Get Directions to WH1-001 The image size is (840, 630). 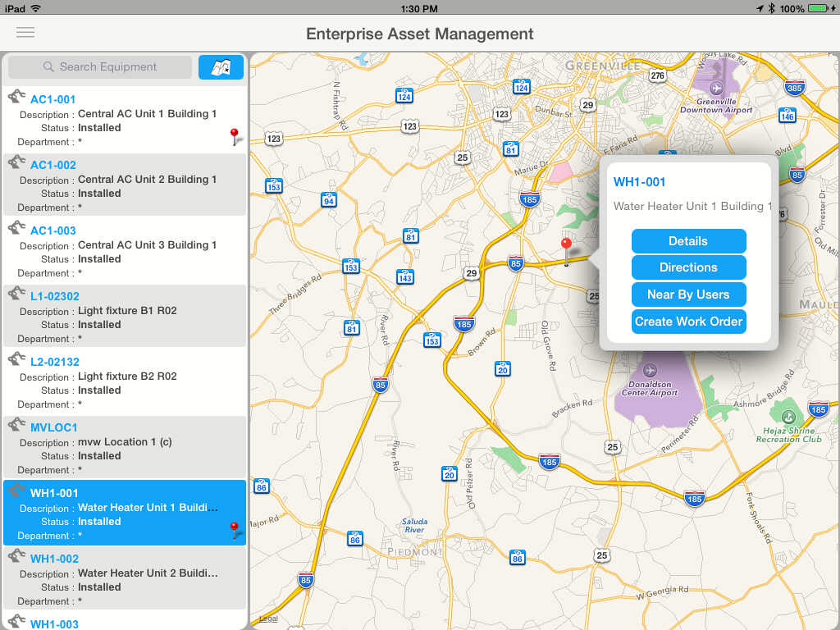pos(688,267)
